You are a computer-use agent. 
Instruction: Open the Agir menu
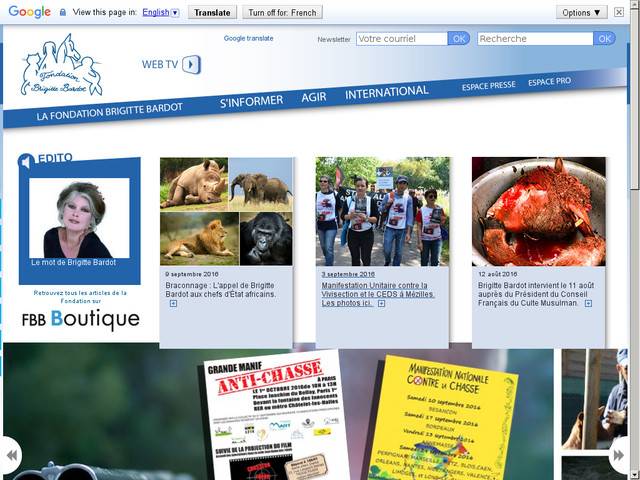tap(314, 97)
